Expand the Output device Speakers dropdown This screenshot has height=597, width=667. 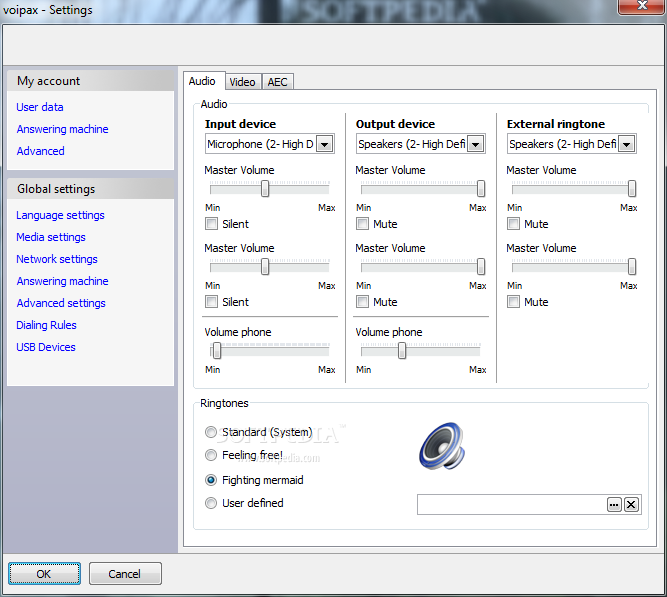476,144
